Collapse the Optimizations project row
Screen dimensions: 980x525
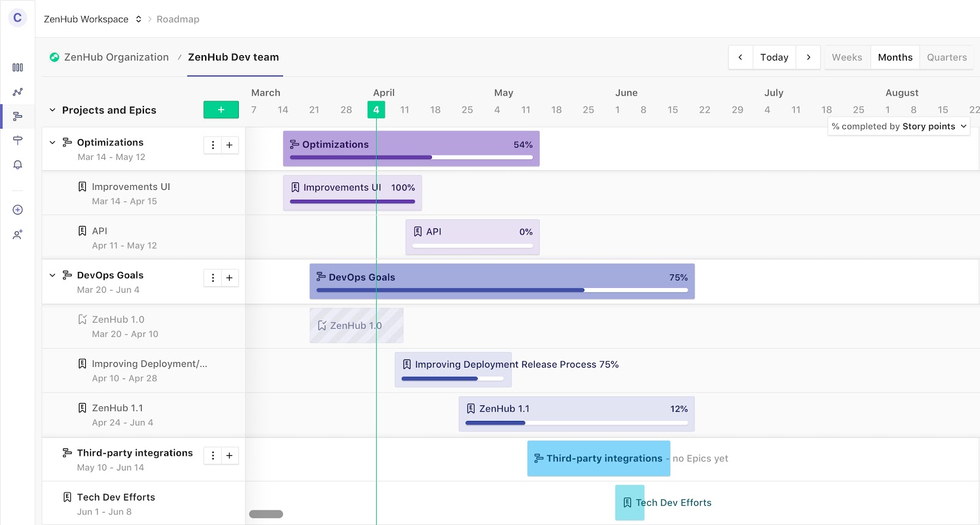coord(53,142)
